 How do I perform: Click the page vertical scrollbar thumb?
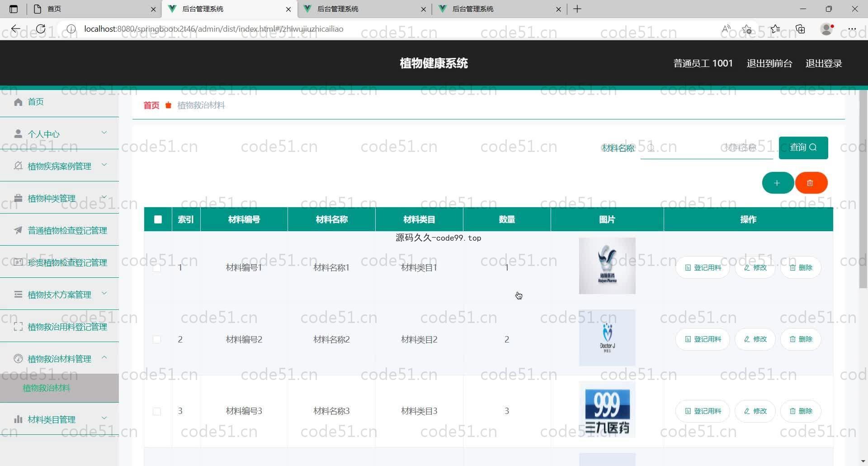pos(863,189)
